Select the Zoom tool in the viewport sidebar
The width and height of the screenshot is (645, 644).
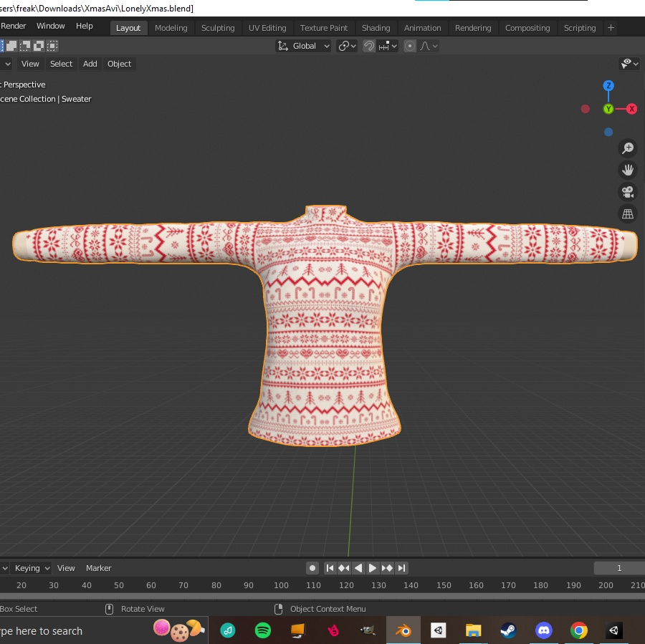pos(628,148)
